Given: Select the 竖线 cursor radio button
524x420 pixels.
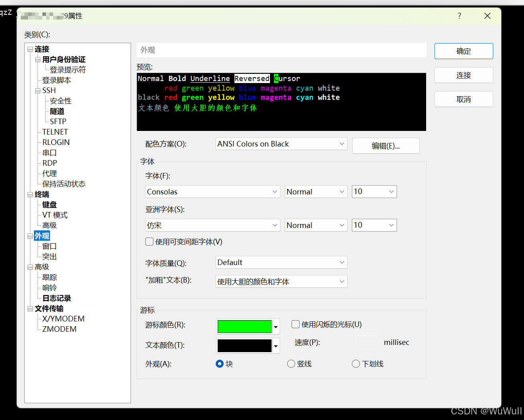Looking at the screenshot, I should (x=291, y=364).
